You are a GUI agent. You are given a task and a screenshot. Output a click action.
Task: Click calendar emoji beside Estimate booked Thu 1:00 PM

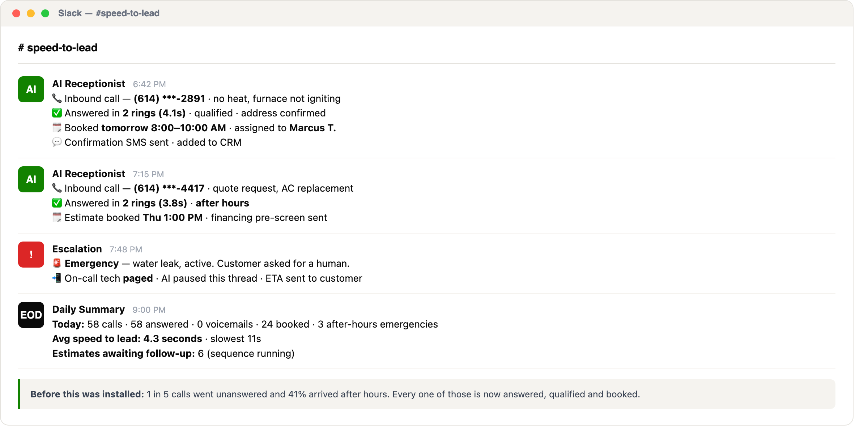coord(57,217)
